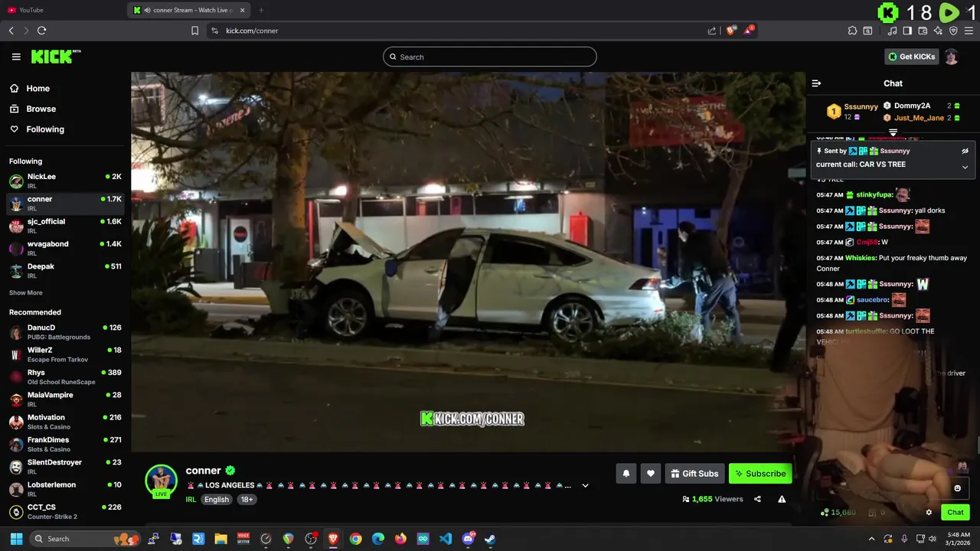Go back in browser history
The width and height of the screenshot is (980, 551).
tap(11, 31)
